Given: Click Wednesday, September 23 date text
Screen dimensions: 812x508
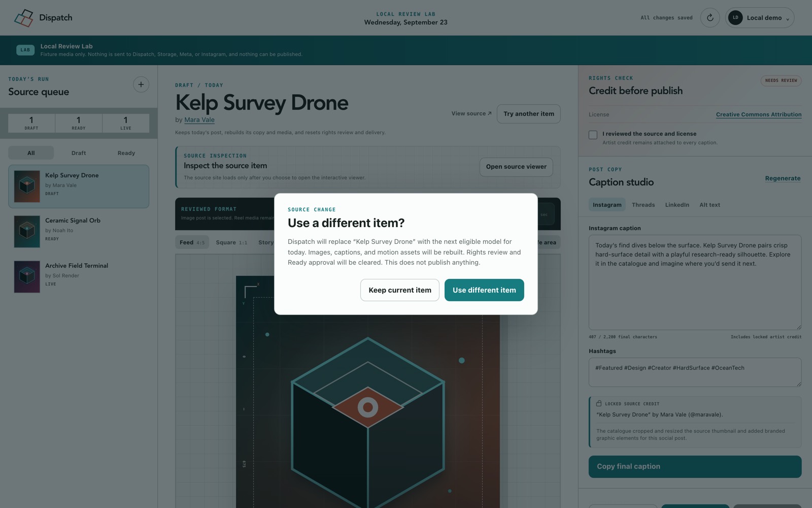Looking at the screenshot, I should (x=405, y=22).
